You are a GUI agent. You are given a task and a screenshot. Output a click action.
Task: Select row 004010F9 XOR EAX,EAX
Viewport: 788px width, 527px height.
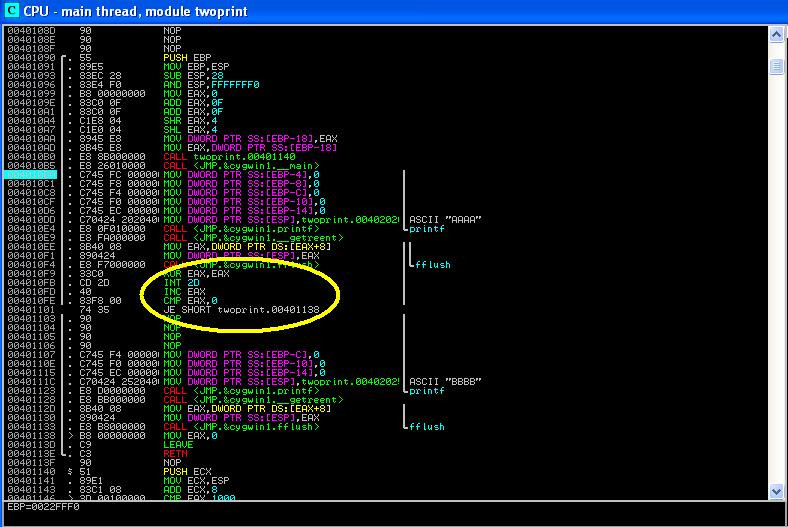(386, 274)
